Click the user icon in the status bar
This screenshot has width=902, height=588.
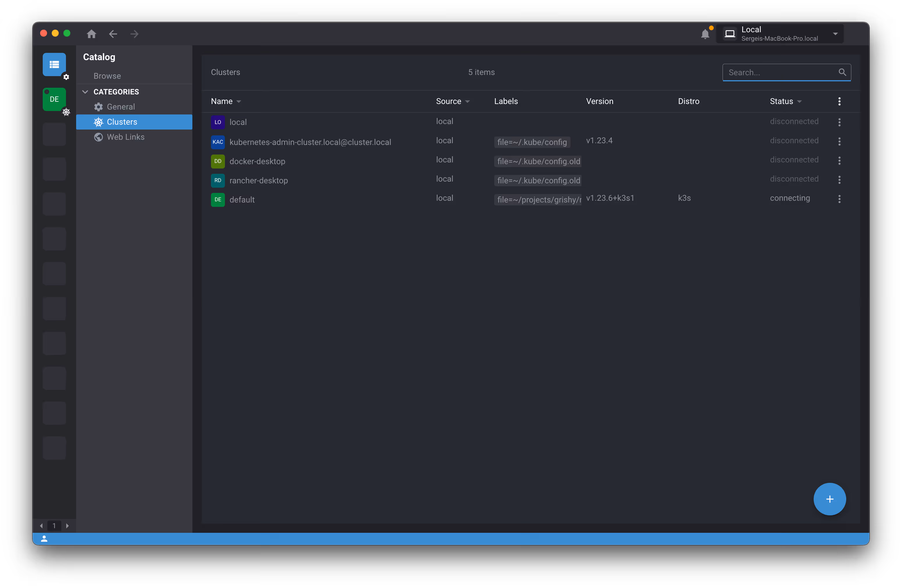[x=44, y=538]
